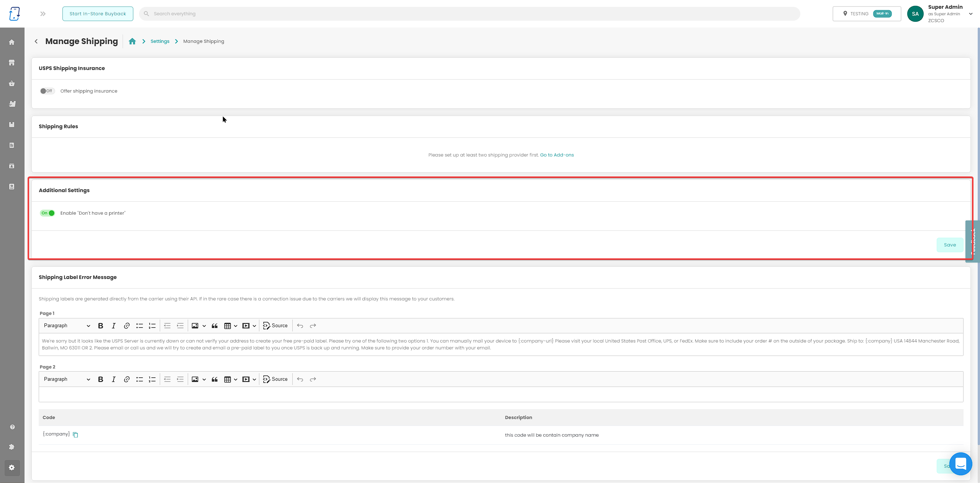Click undo arrow in Page 1 editor
Screen dimensions: 980x483
point(300,326)
